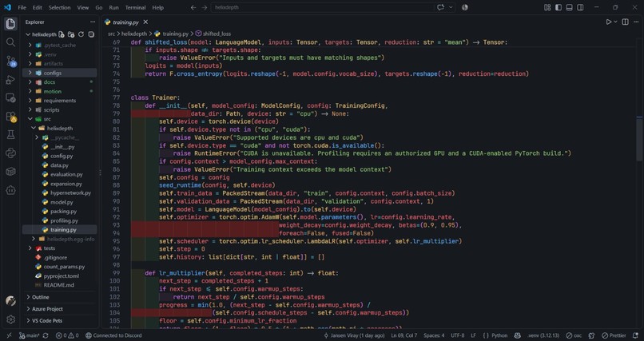Open the Remote Explorer view

coord(10,98)
